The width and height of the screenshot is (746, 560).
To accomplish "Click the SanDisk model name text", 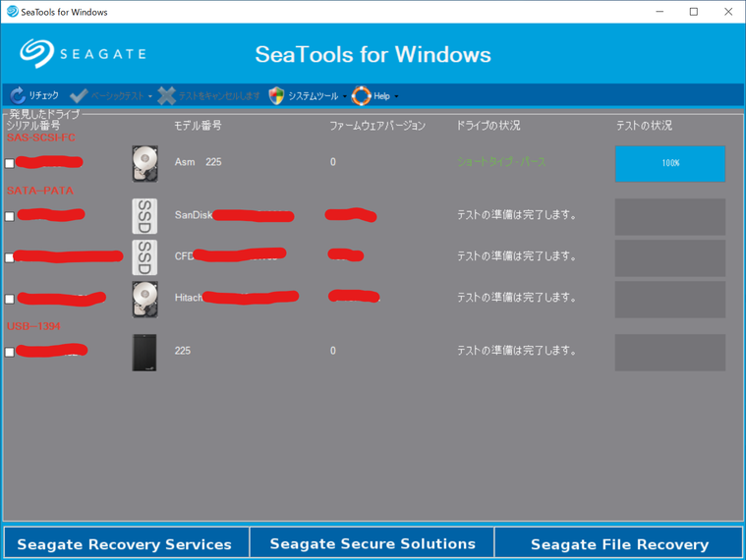I will 194,215.
